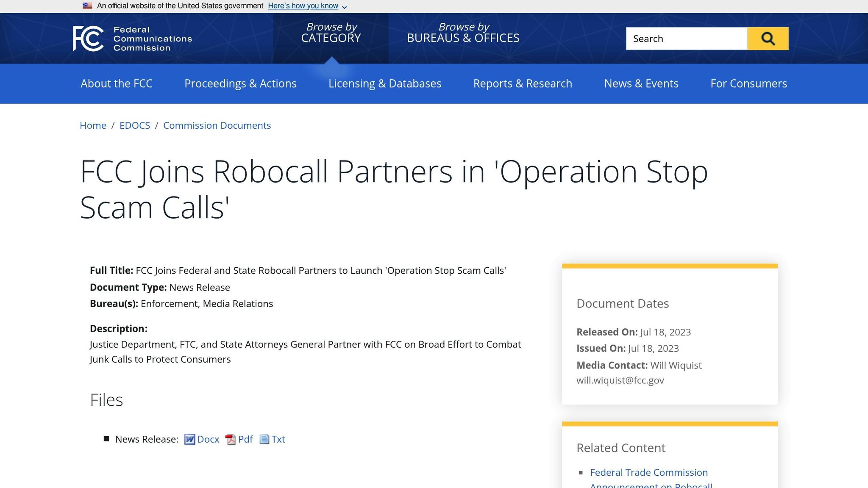The image size is (868, 488).
Task: Click "Bureau(s): Enforcement, Media Relations" line
Action: click(x=181, y=304)
